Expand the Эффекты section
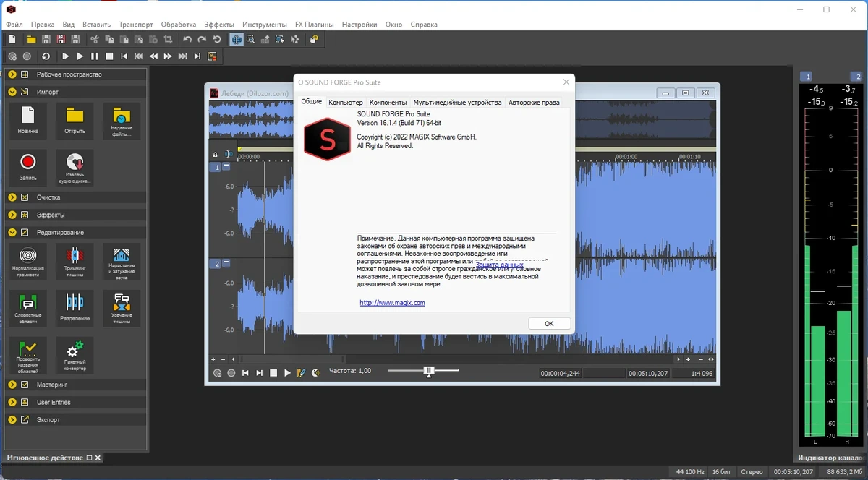The height and width of the screenshot is (480, 868). coord(12,215)
